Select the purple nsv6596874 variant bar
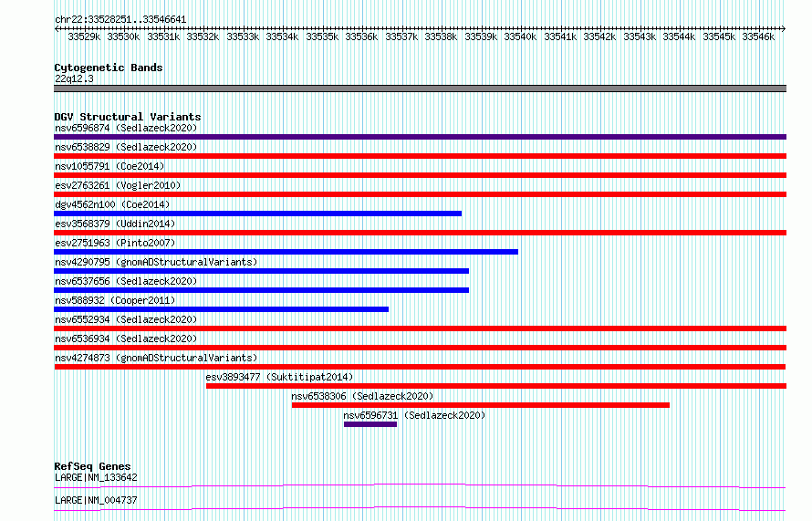This screenshot has width=812, height=521. coord(420,137)
